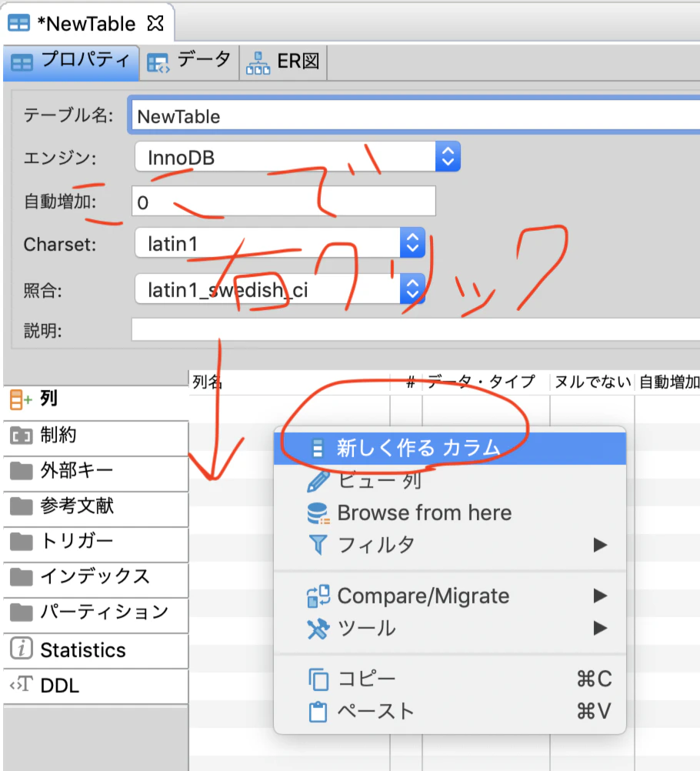Click the 参考文献 folder icon
Image resolution: width=700 pixels, height=771 pixels.
click(x=21, y=506)
